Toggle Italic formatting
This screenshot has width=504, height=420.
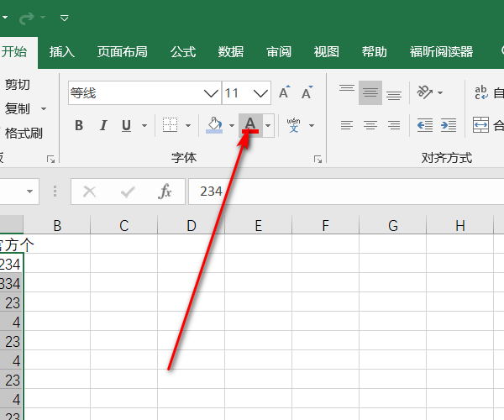[103, 126]
